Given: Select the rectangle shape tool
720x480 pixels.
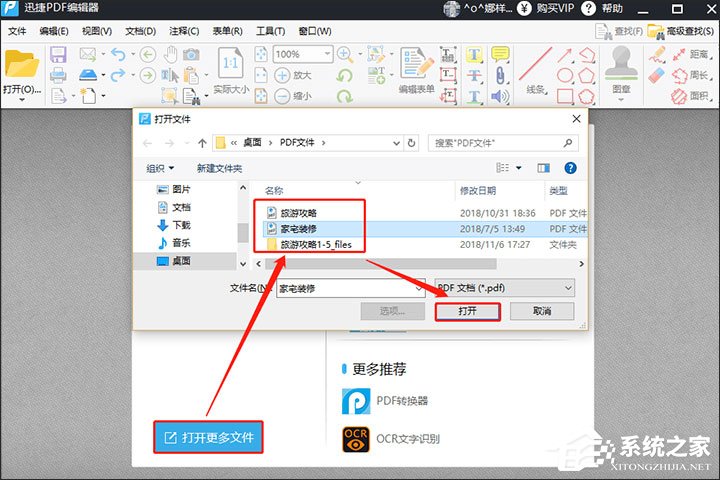Looking at the screenshot, I should 565,96.
